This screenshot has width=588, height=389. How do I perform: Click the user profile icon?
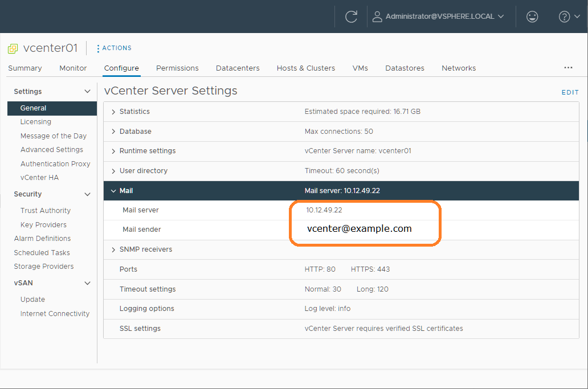[377, 17]
